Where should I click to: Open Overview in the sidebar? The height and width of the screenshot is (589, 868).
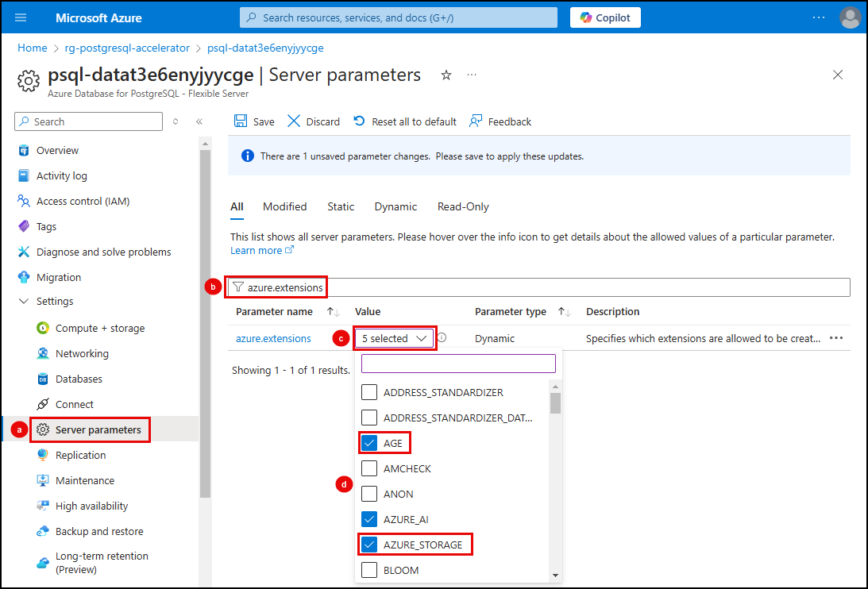57,150
